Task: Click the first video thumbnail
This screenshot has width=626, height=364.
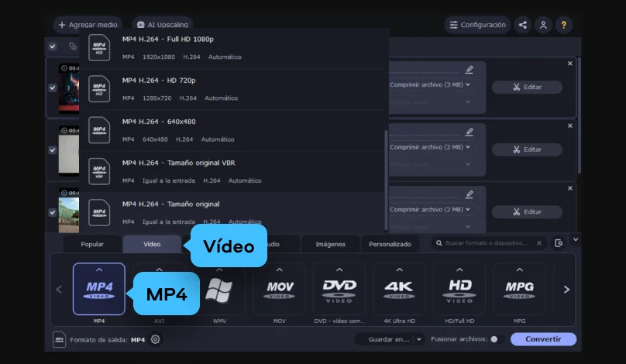Action: click(x=69, y=88)
